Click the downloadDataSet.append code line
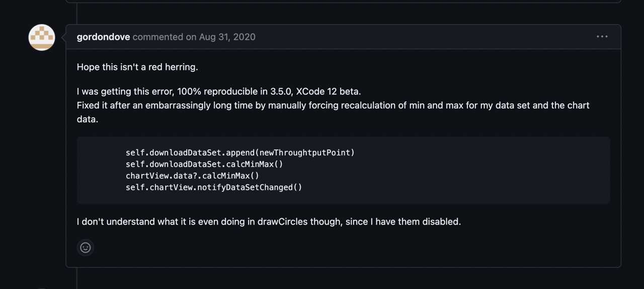This screenshot has height=289, width=644. 240,152
